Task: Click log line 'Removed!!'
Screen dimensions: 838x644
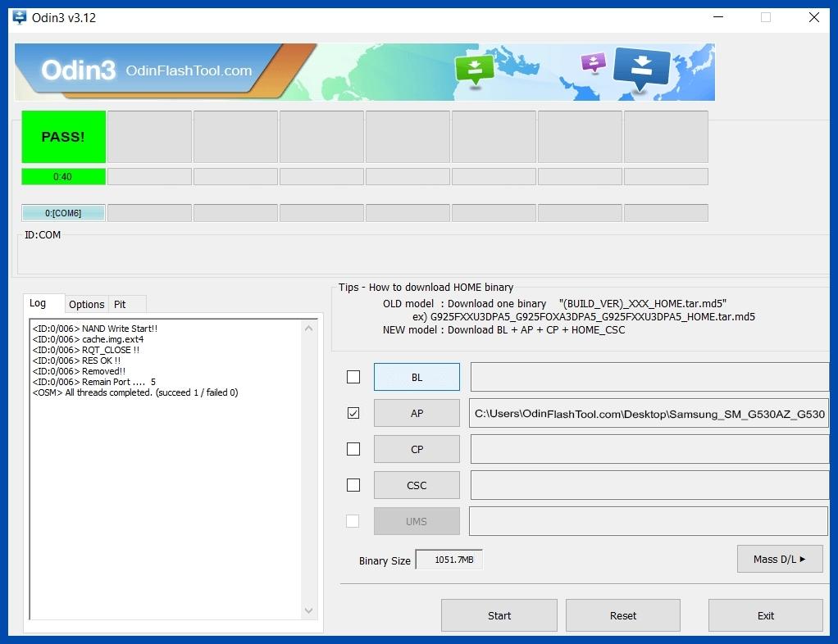Action: (x=79, y=371)
